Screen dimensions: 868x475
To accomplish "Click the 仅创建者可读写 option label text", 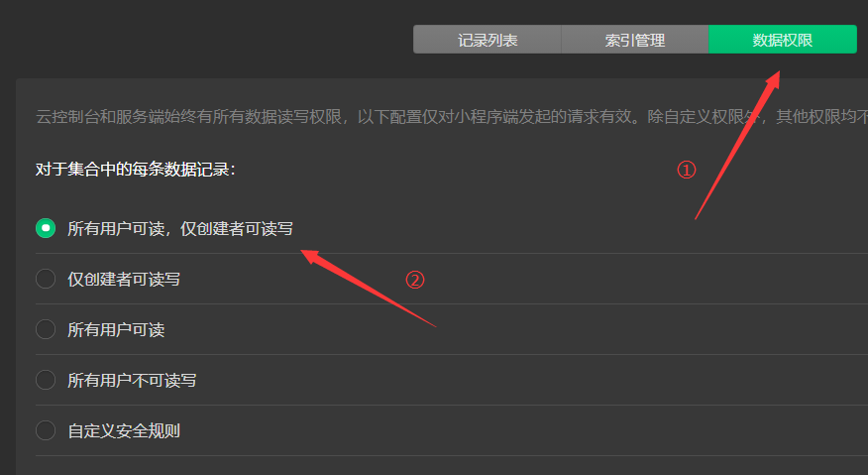I will tap(124, 279).
